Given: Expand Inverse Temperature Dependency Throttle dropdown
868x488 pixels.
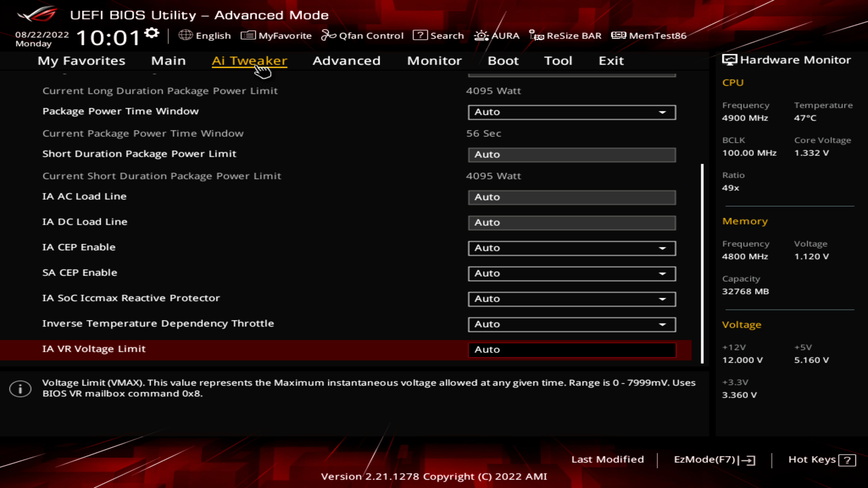Looking at the screenshot, I should click(x=571, y=324).
